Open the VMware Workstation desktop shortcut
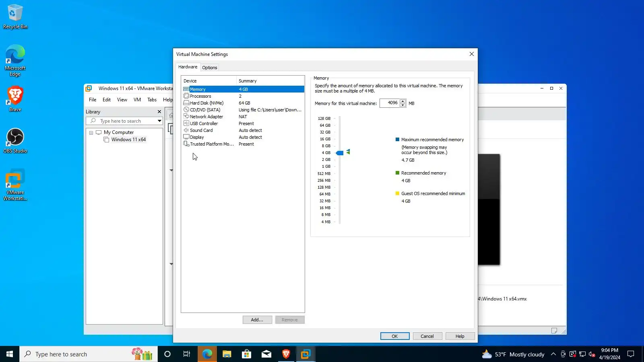The height and width of the screenshot is (362, 644). (15, 185)
